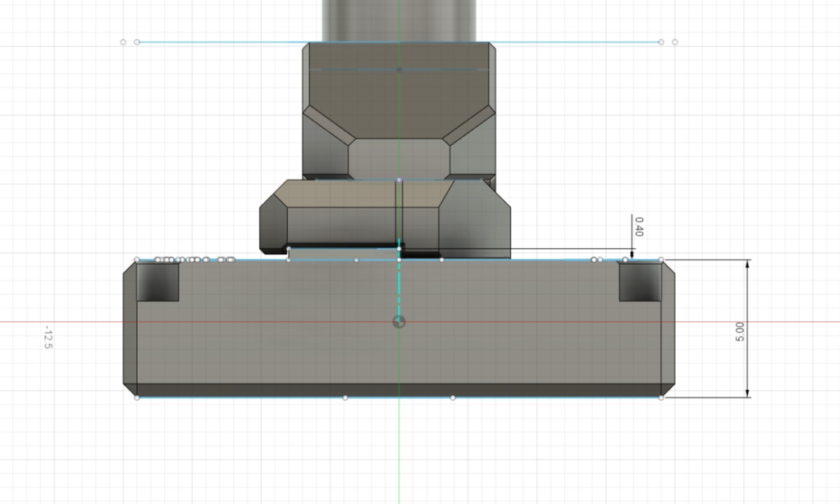
Task: Pick the bottom-right corner sketch point of base
Action: pyautogui.click(x=661, y=397)
